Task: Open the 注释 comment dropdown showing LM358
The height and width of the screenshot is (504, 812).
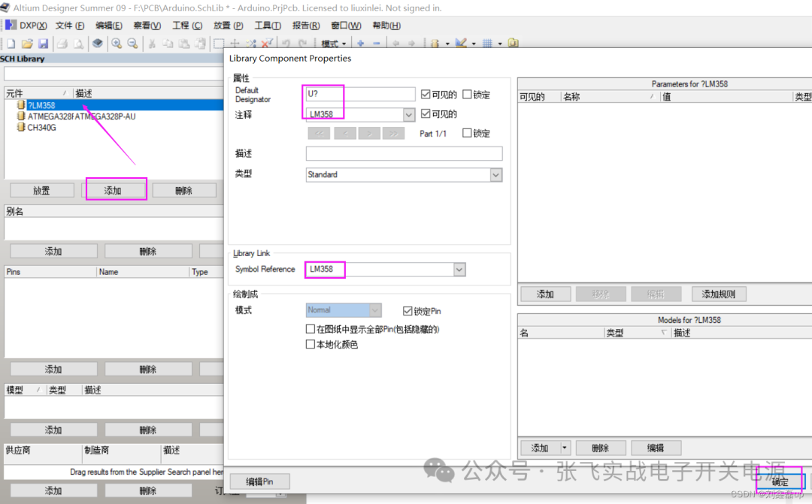Action: [408, 113]
